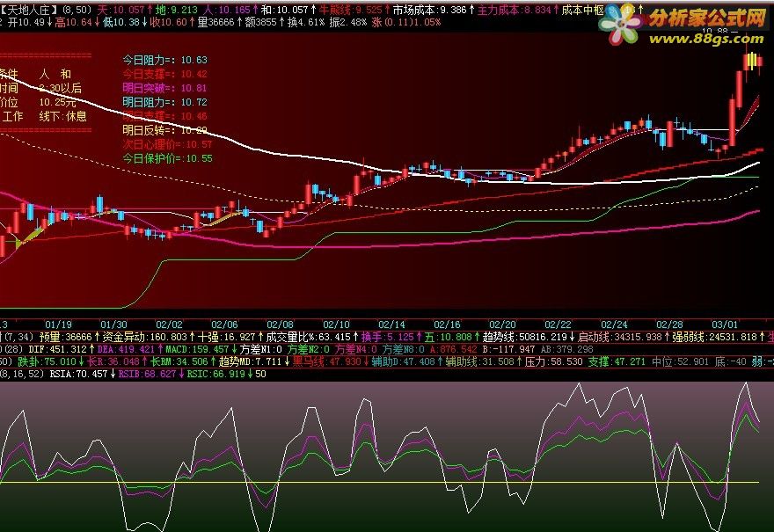Click the 02/22 date on time axis

click(558, 324)
